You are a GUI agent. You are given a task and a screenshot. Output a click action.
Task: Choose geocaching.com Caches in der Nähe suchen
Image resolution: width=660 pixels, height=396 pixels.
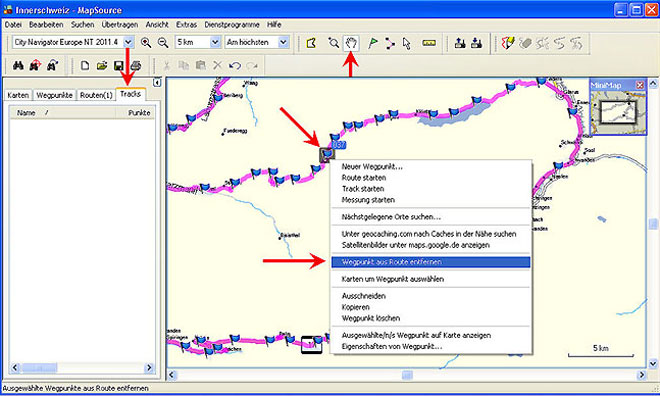431,234
